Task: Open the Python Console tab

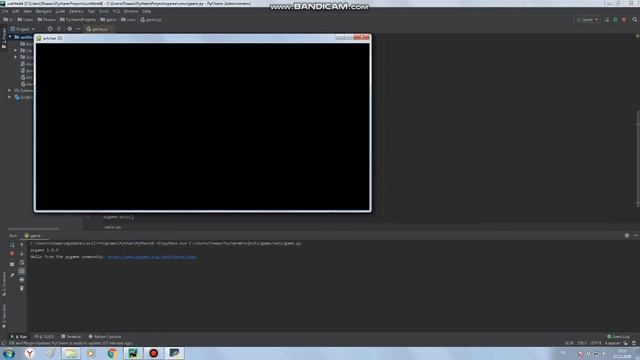Action: pyautogui.click(x=105, y=337)
